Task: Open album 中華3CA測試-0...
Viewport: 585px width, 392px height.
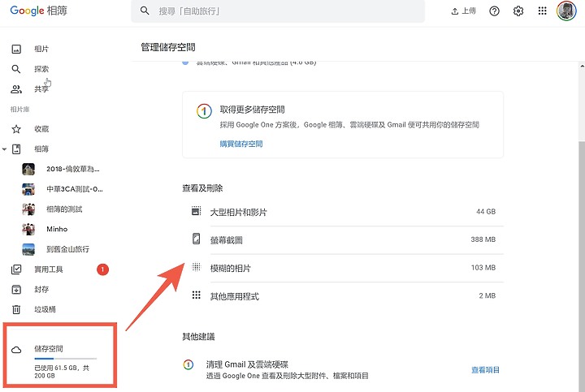Action: (x=74, y=189)
